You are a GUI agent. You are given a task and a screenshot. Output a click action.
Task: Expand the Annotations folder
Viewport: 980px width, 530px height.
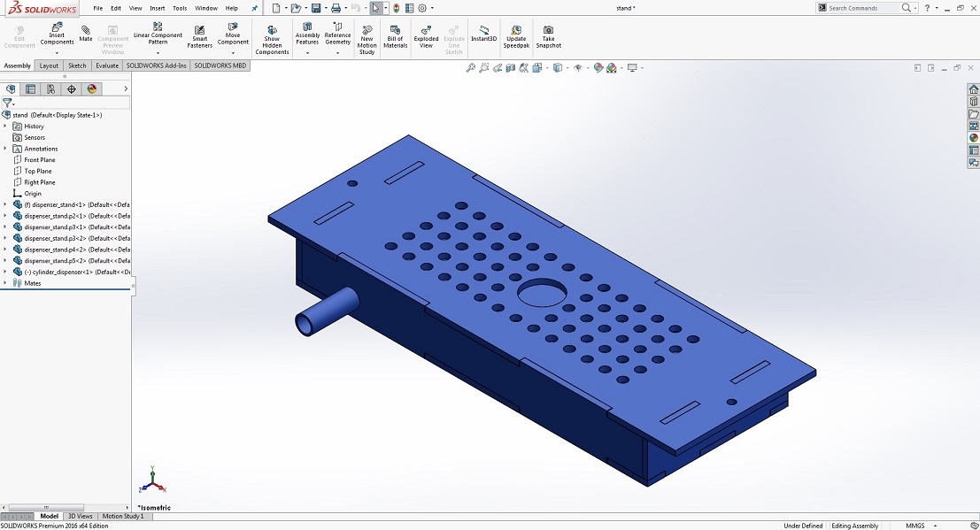[x=5, y=149]
